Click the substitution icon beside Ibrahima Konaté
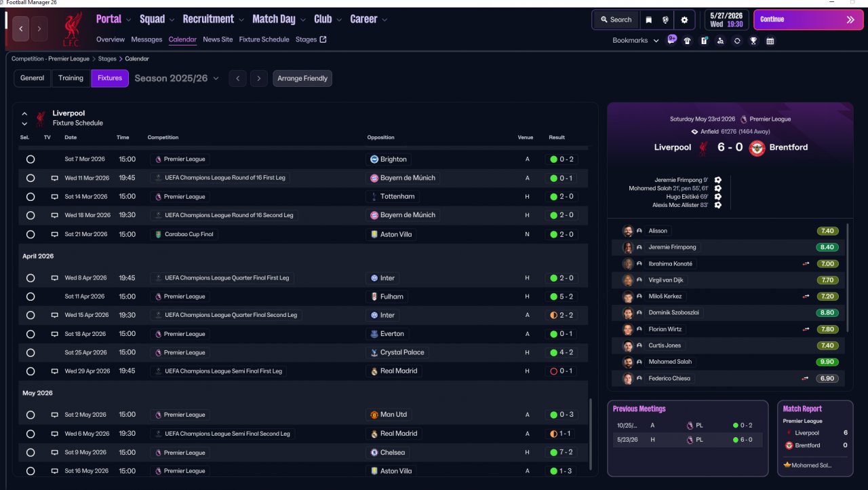The height and width of the screenshot is (490, 868). (x=806, y=264)
